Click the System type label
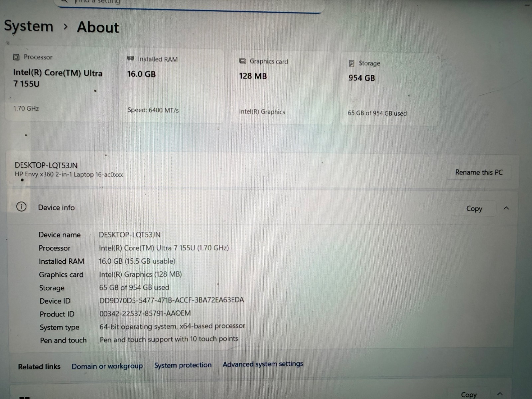 tap(60, 328)
